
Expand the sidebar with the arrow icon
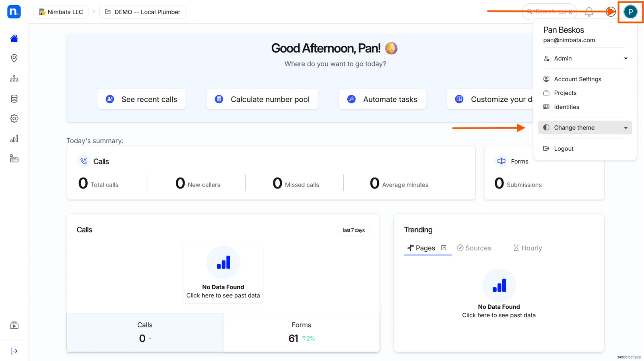coord(14,351)
